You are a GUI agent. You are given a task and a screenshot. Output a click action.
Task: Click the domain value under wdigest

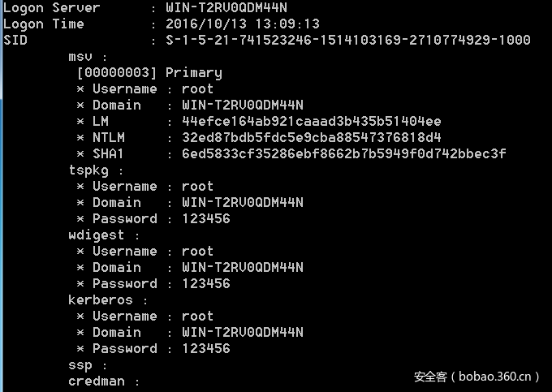coord(243,268)
